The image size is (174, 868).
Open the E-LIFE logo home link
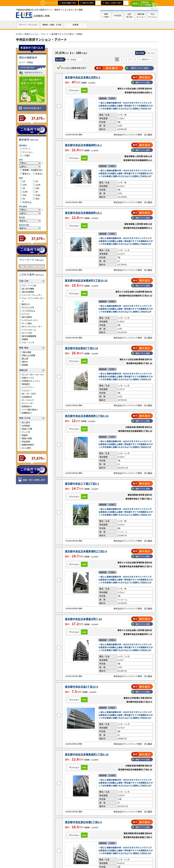24,15
